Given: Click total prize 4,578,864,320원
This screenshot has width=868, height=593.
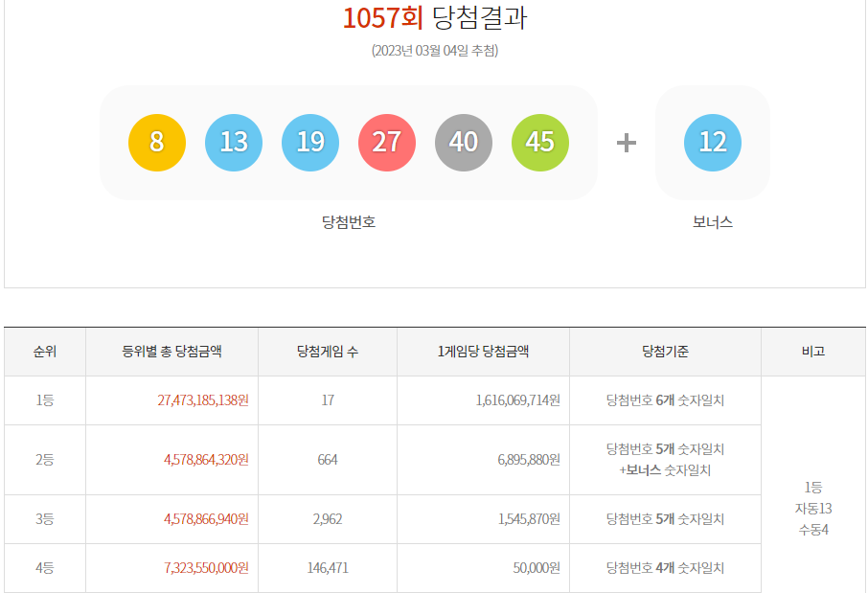Looking at the screenshot, I should pyautogui.click(x=207, y=460).
